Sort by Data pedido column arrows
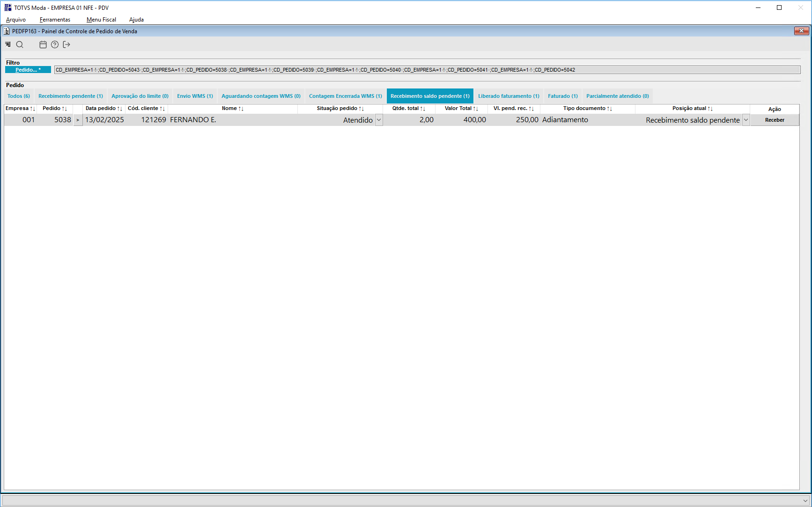812x507 pixels. coord(120,109)
